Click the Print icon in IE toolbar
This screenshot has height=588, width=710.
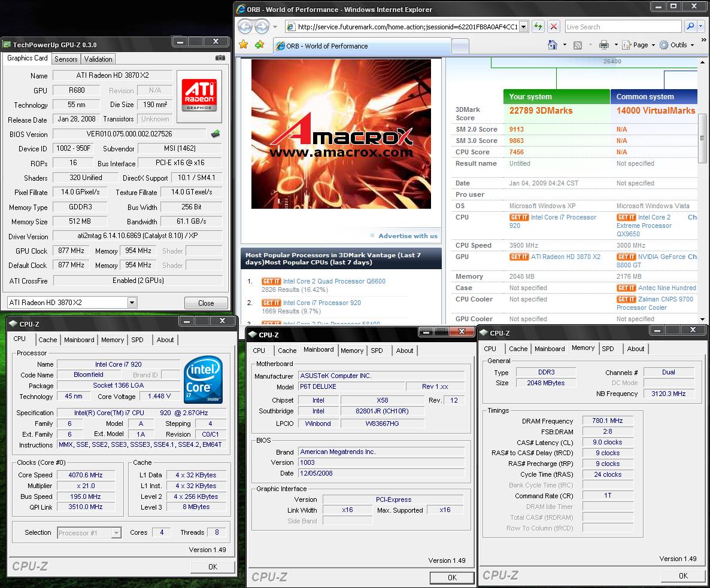point(604,45)
